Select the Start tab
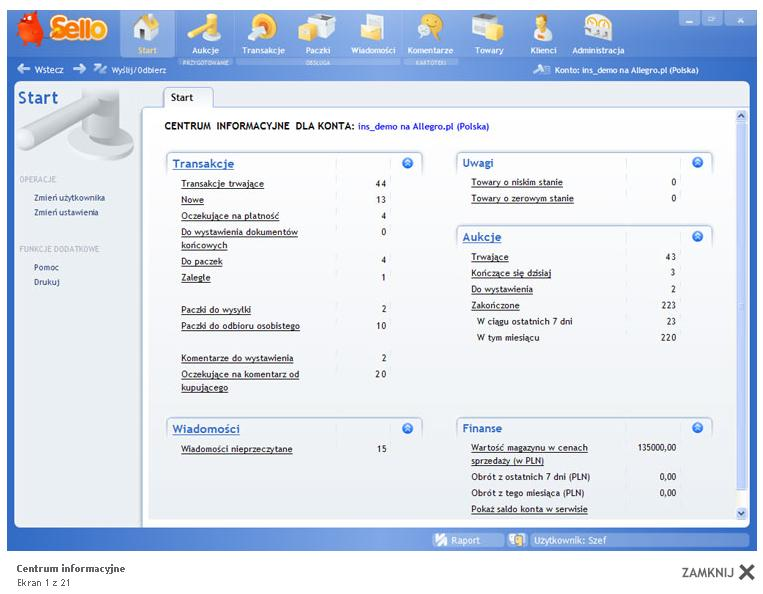 point(182,98)
